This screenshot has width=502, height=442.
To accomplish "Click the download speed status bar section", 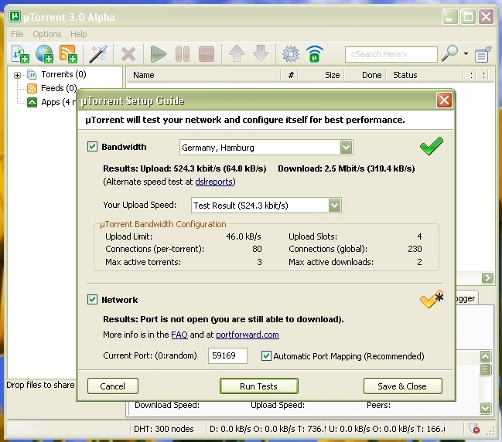I will 266,429.
